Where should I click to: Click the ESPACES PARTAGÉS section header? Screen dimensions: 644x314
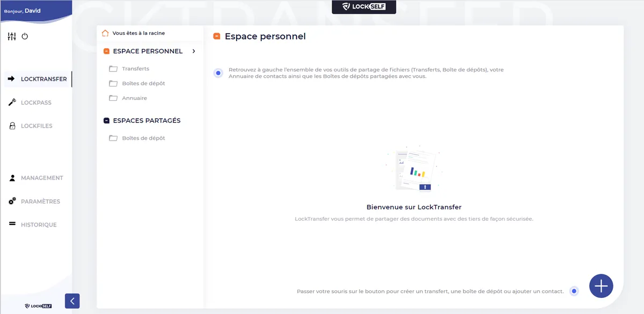pyautogui.click(x=147, y=121)
